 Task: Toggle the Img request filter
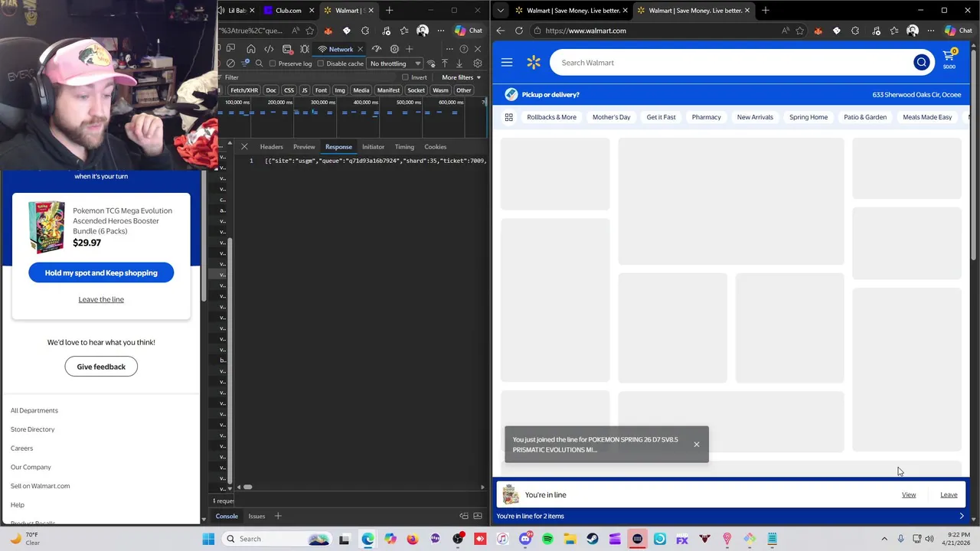click(x=340, y=90)
